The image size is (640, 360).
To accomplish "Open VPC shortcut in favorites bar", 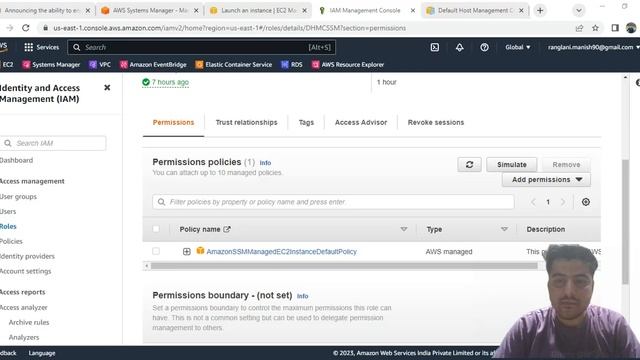I will click(x=100, y=64).
